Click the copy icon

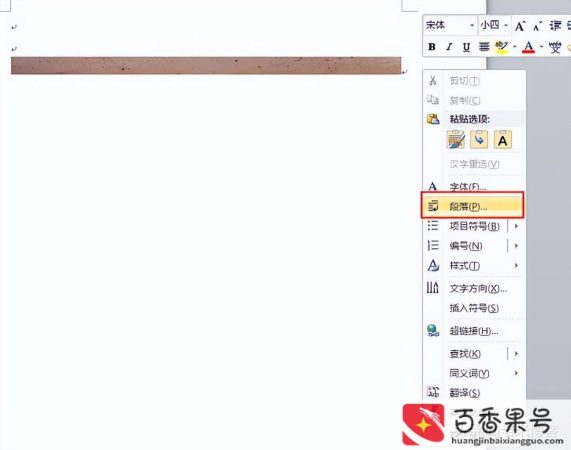(x=433, y=99)
